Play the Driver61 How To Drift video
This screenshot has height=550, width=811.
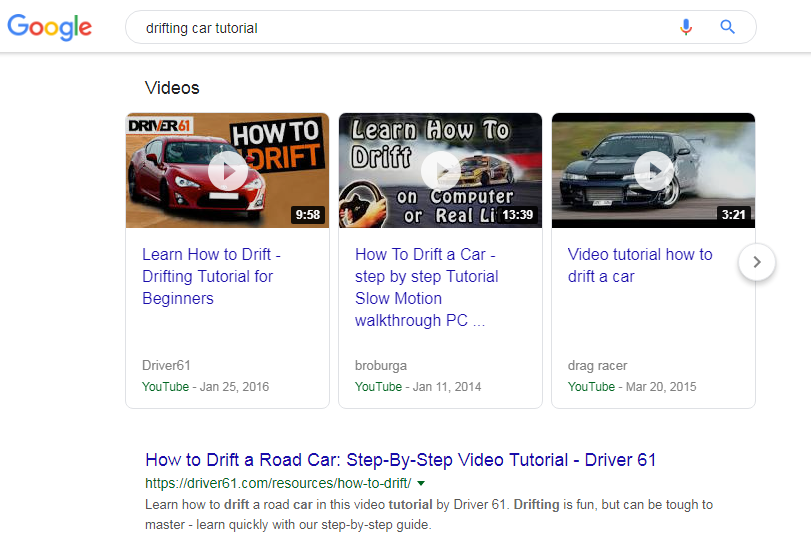(228, 171)
